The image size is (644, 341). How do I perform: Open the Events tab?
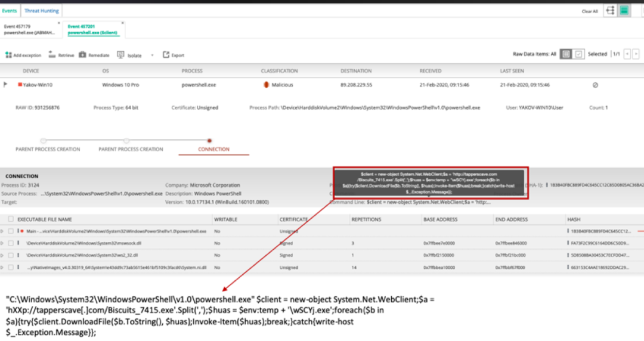tap(9, 11)
